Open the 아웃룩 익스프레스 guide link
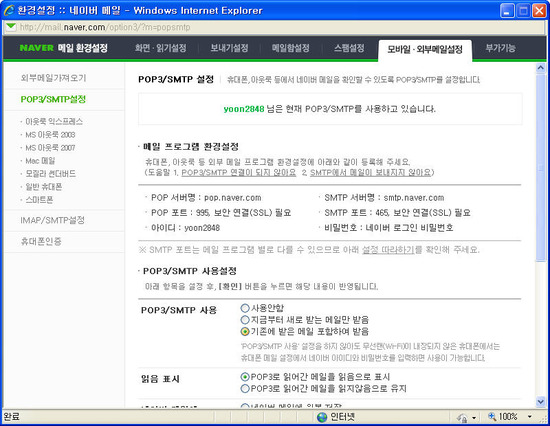The image size is (550, 426). pos(54,121)
